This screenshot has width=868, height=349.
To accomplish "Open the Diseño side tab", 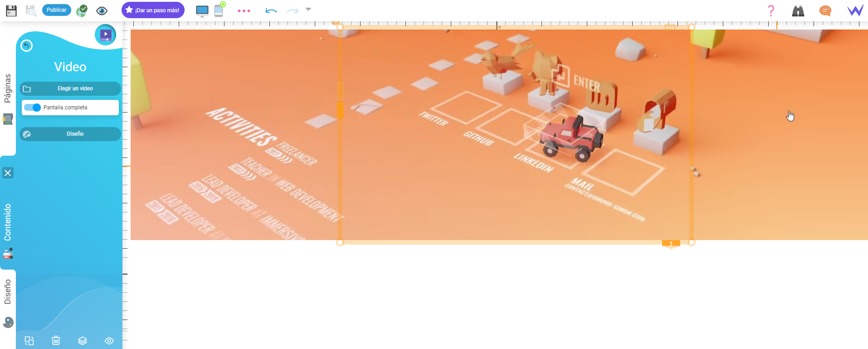I will [x=8, y=291].
